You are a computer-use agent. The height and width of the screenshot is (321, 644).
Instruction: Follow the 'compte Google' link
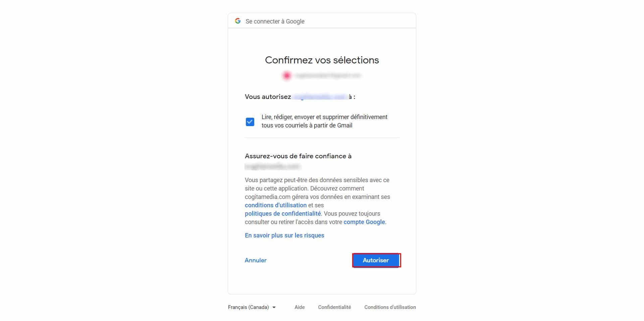[364, 222]
